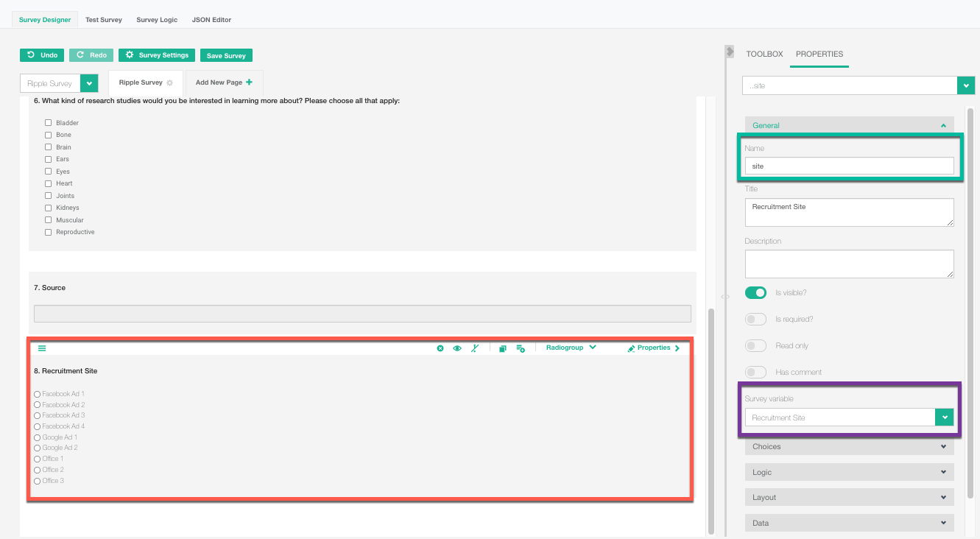Click the delete question icon on Recruitment Site
This screenshot has height=539, width=980.
point(440,348)
